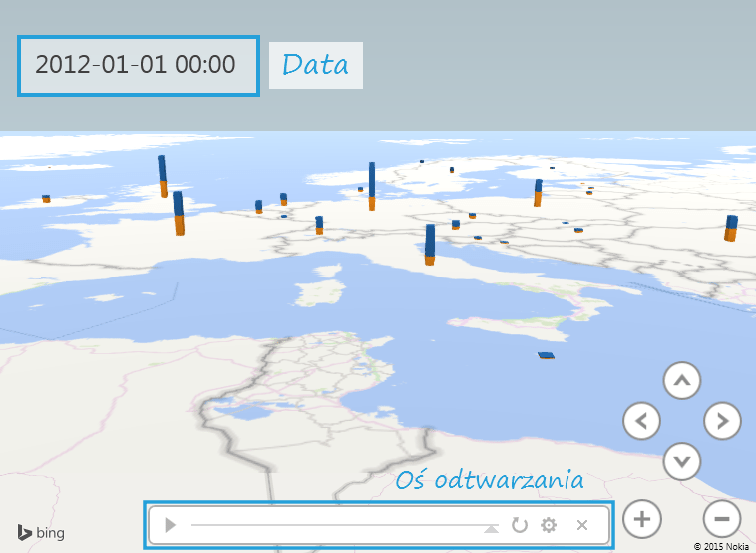Image resolution: width=756 pixels, height=553 pixels.
Task: Open playback settings gear
Action: pos(549,525)
